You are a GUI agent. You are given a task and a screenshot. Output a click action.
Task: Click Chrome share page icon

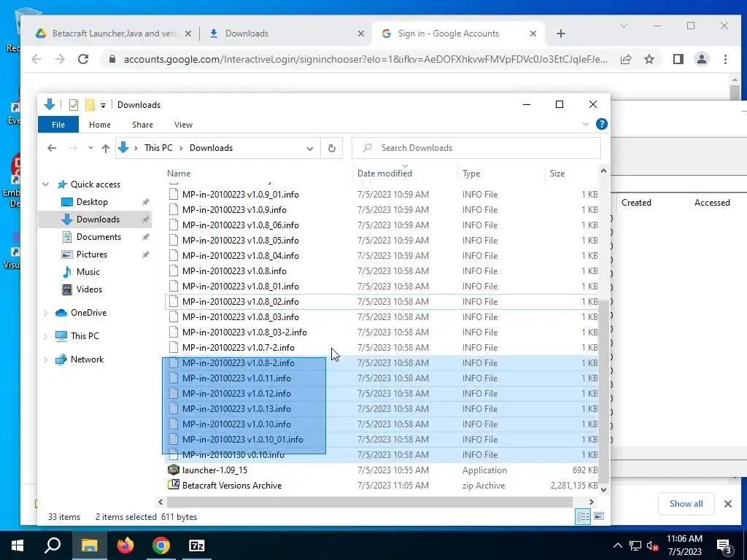(626, 59)
